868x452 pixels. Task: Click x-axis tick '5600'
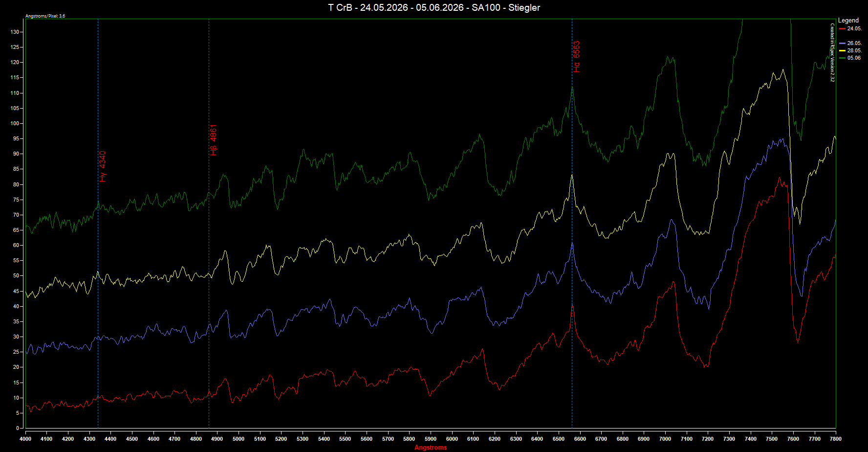point(367,439)
